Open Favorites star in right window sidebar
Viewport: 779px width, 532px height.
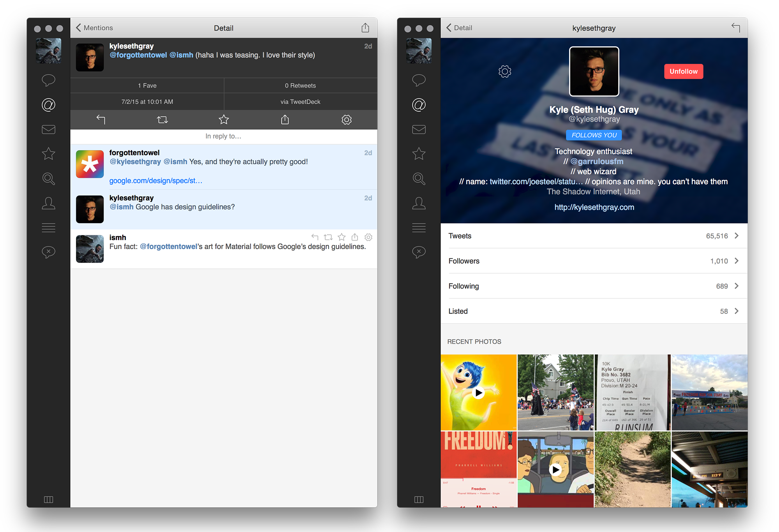(419, 154)
